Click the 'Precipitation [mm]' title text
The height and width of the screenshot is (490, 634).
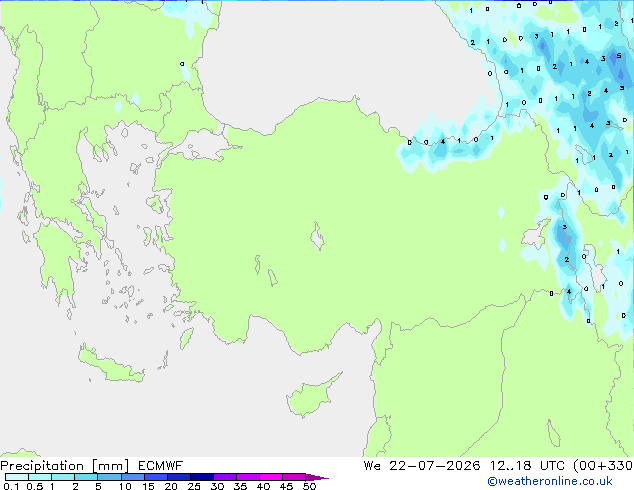coord(64,466)
